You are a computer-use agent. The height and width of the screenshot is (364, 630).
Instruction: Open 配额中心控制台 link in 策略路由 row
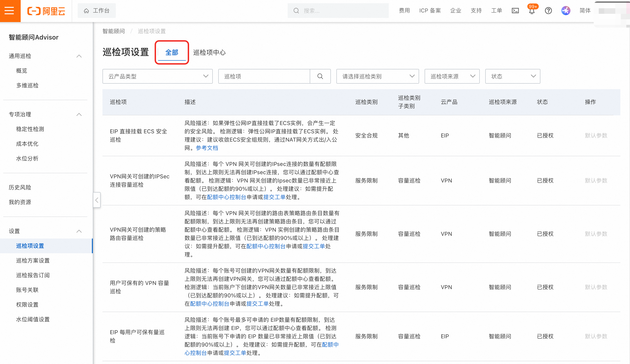266,247
